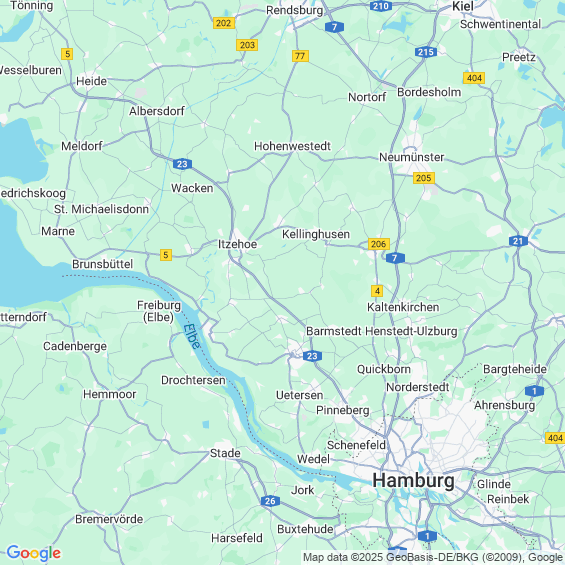Click the A26 highway shield near Jork
This screenshot has height=565, width=565.
(x=270, y=501)
